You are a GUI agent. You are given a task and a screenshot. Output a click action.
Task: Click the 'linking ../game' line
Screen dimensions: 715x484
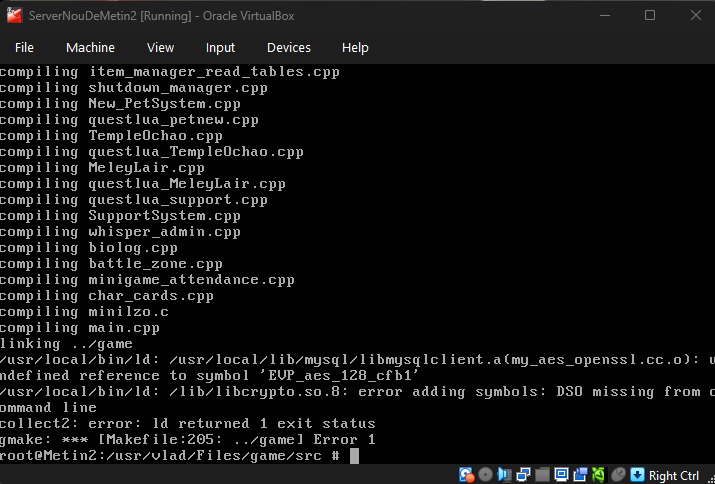(66, 343)
